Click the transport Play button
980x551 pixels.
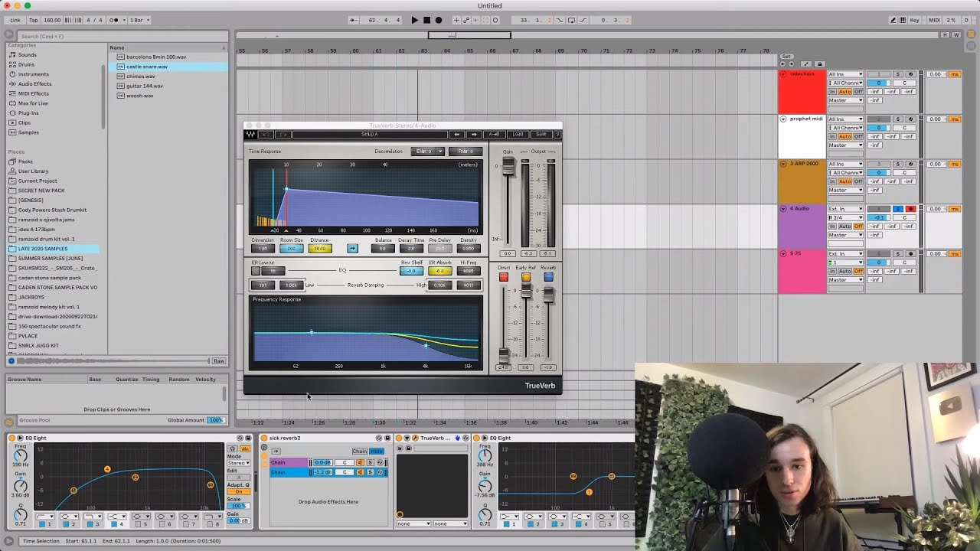(x=415, y=20)
